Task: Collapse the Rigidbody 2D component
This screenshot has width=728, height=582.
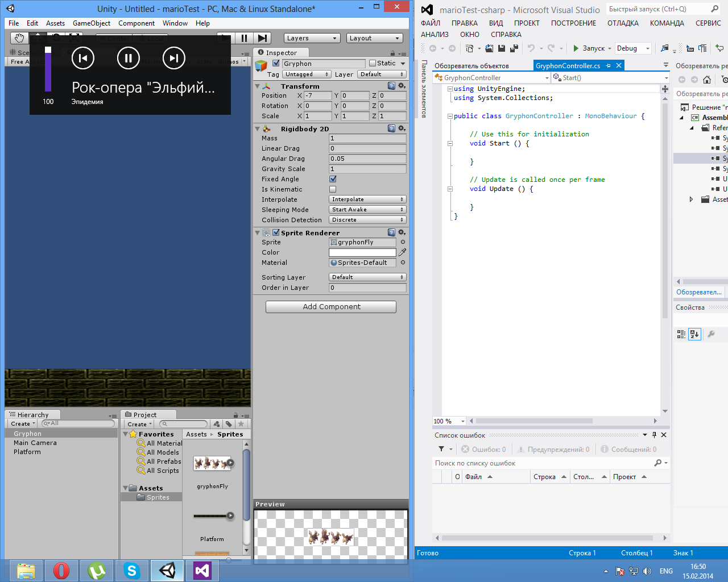Action: point(258,129)
